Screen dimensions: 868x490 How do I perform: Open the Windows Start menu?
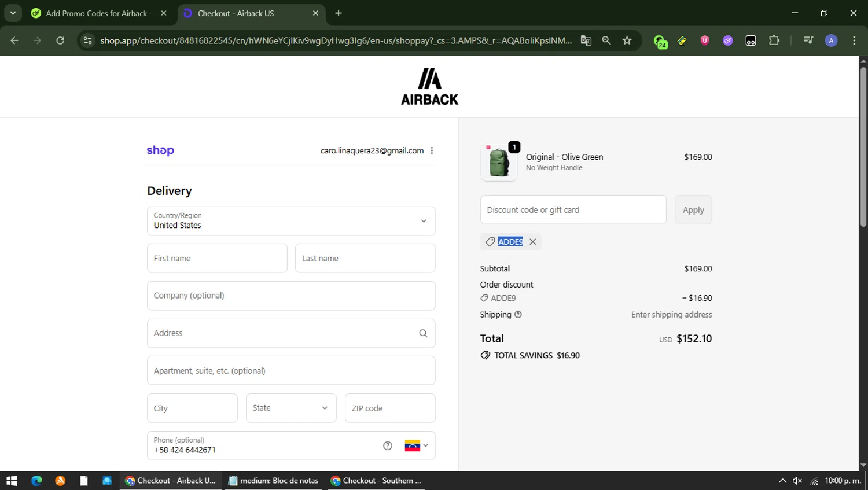(x=12, y=481)
